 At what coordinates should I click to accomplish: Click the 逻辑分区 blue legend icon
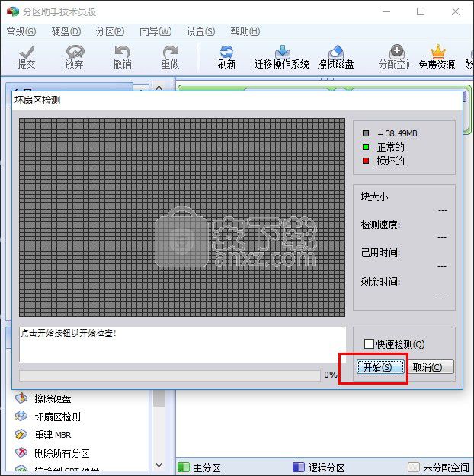pyautogui.click(x=299, y=468)
